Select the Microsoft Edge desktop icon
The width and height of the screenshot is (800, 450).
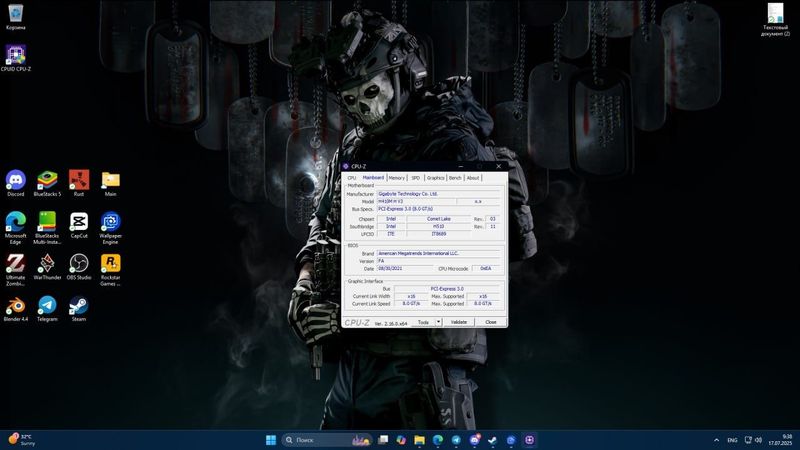(16, 228)
